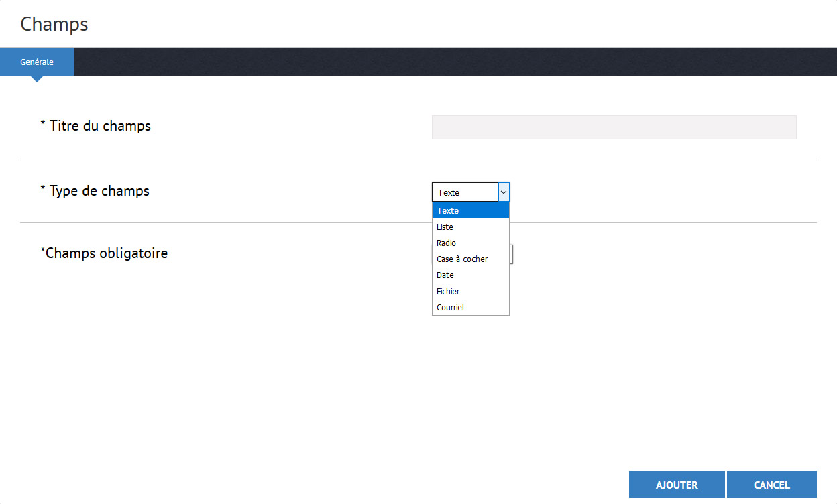The width and height of the screenshot is (837, 504).
Task: Click the Champs obligatoire label
Action: (x=104, y=253)
